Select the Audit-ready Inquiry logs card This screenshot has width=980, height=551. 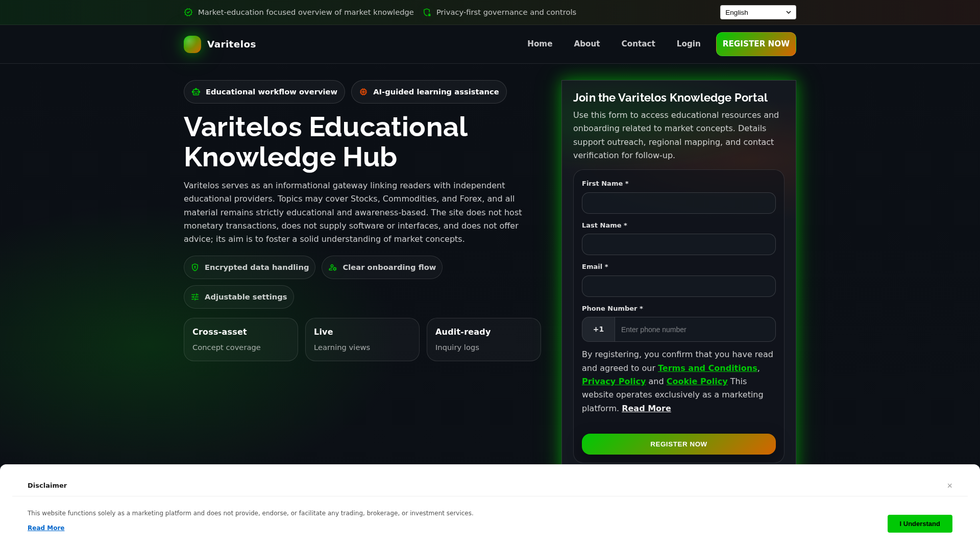point(484,340)
